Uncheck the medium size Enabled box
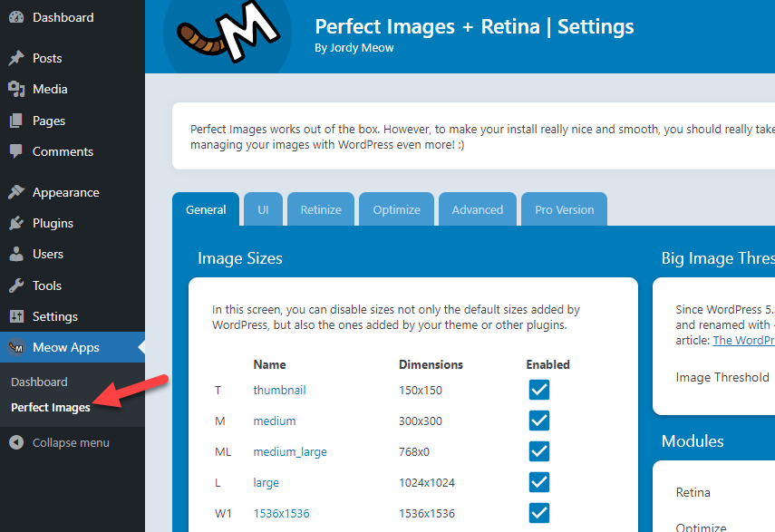The height and width of the screenshot is (532, 775). coord(538,421)
